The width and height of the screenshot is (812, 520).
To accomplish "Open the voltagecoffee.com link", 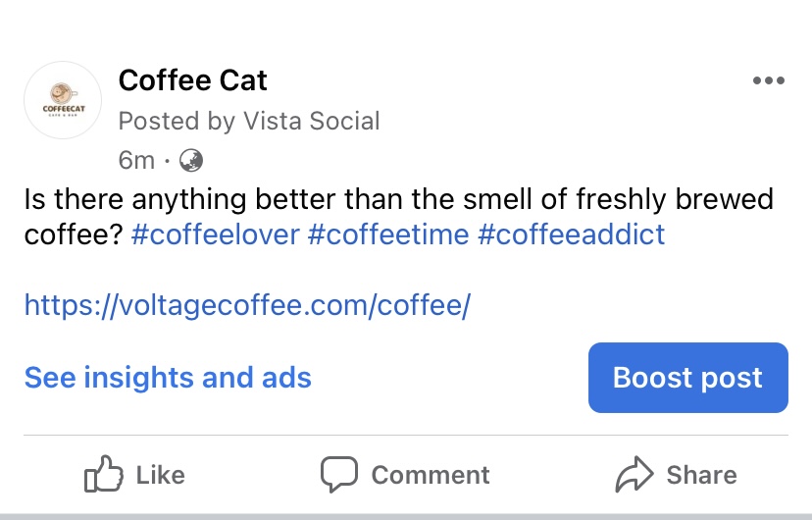I will tap(247, 304).
